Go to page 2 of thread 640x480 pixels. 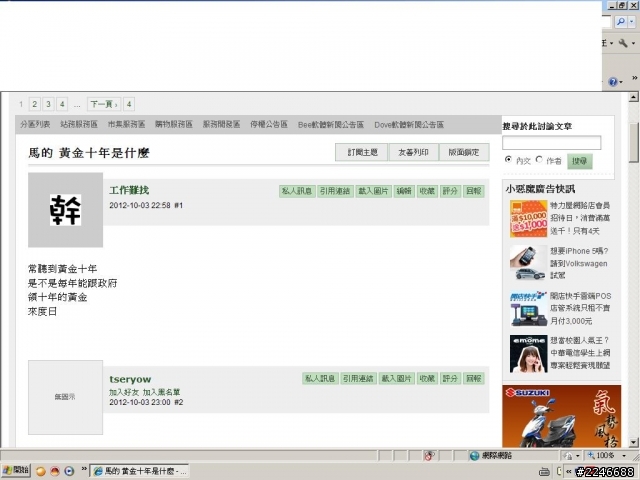pyautogui.click(x=35, y=104)
